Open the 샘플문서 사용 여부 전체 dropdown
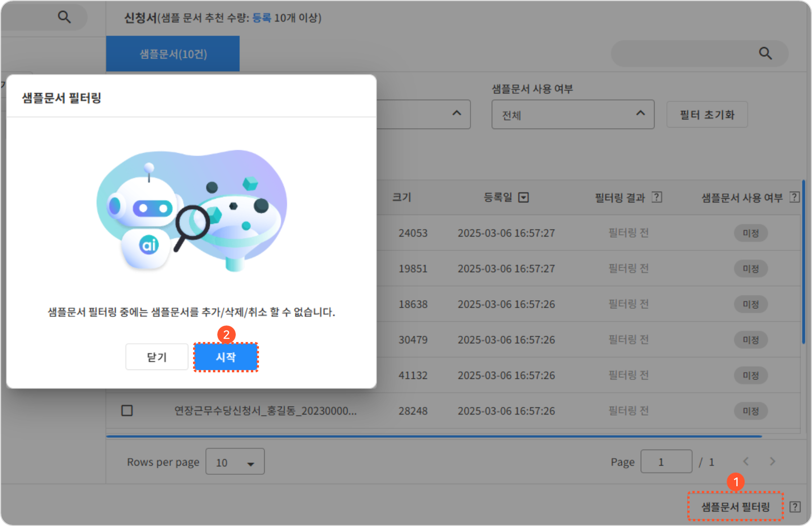The width and height of the screenshot is (812, 526). [572, 114]
